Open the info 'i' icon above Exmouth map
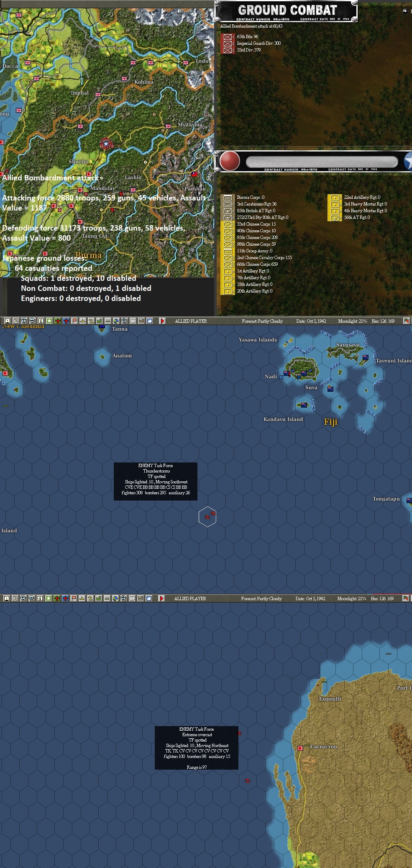The width and height of the screenshot is (412, 868). (x=40, y=598)
